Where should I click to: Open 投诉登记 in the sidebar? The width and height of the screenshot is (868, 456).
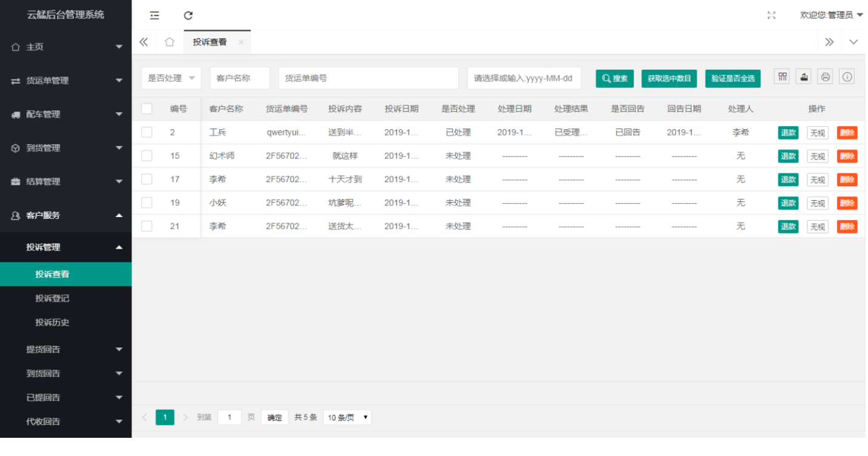point(52,298)
